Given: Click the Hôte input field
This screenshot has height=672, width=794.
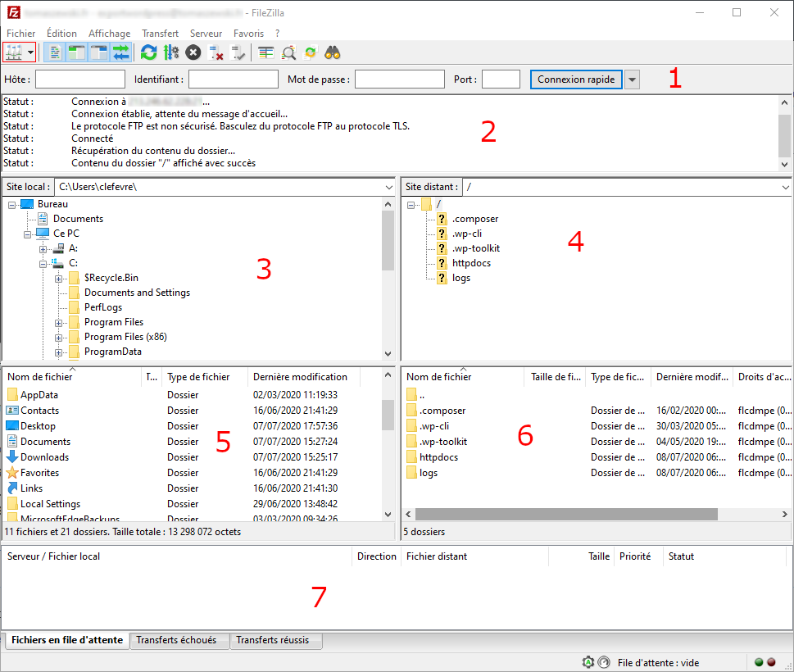Looking at the screenshot, I should (x=80, y=79).
